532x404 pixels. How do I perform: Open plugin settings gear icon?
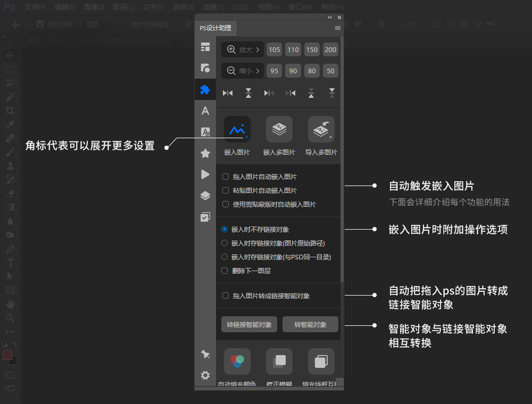(205, 375)
